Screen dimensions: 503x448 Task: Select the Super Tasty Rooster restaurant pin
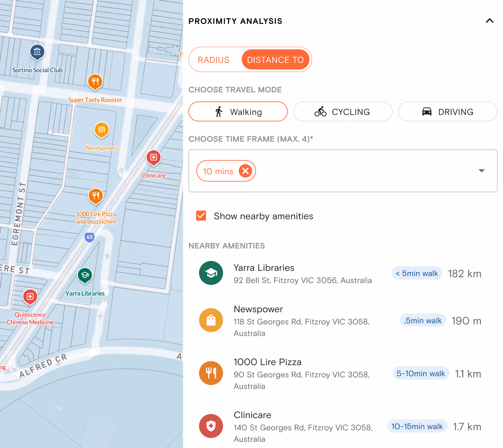tap(95, 81)
